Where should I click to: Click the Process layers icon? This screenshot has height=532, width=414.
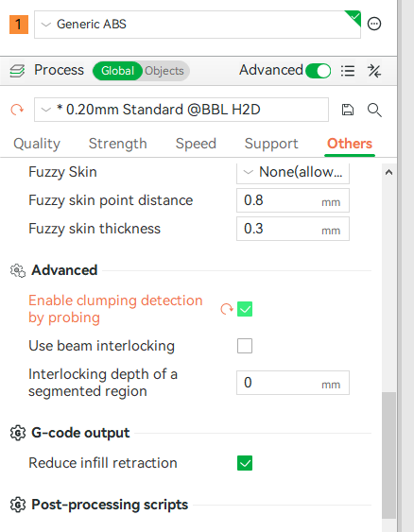[17, 71]
